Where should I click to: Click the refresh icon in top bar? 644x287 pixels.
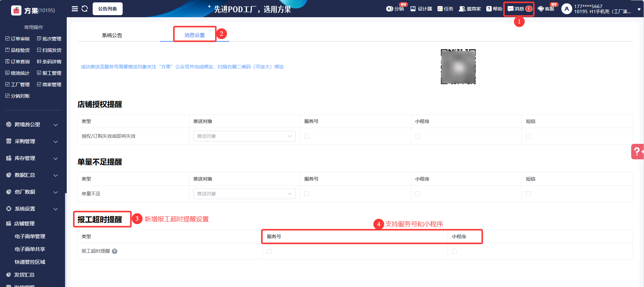pyautogui.click(x=85, y=9)
